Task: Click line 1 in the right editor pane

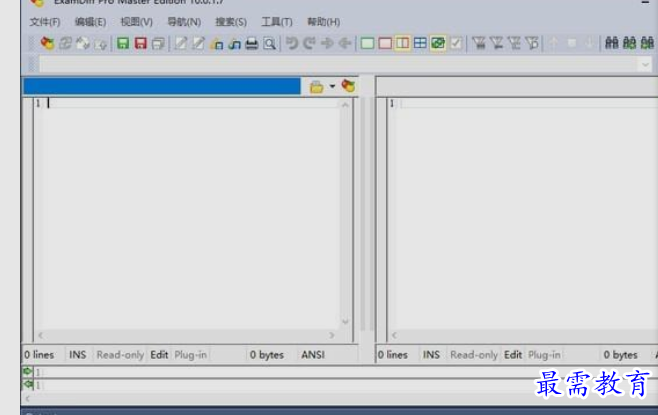Action: [x=525, y=103]
